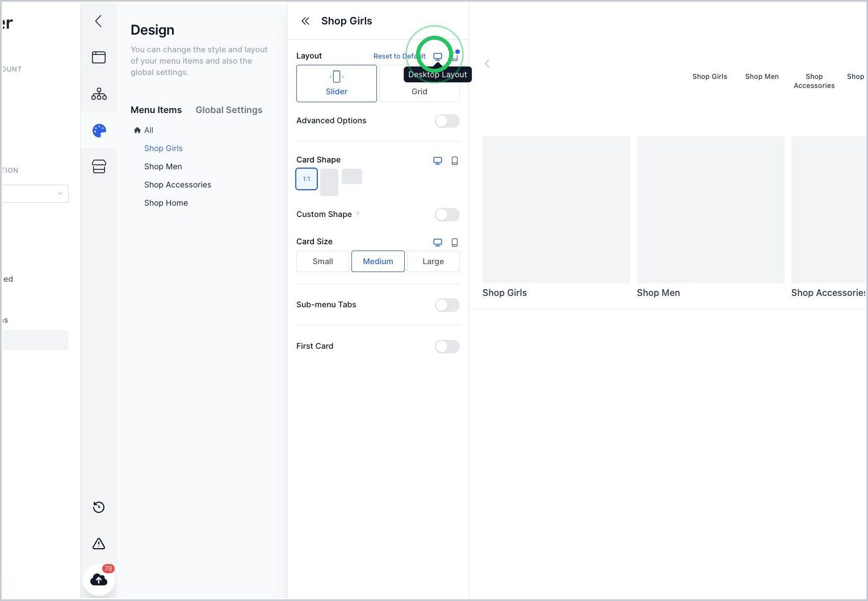Screen dimensions: 868x601
Task: Click the Custom Shape help question mark
Action: (x=358, y=214)
